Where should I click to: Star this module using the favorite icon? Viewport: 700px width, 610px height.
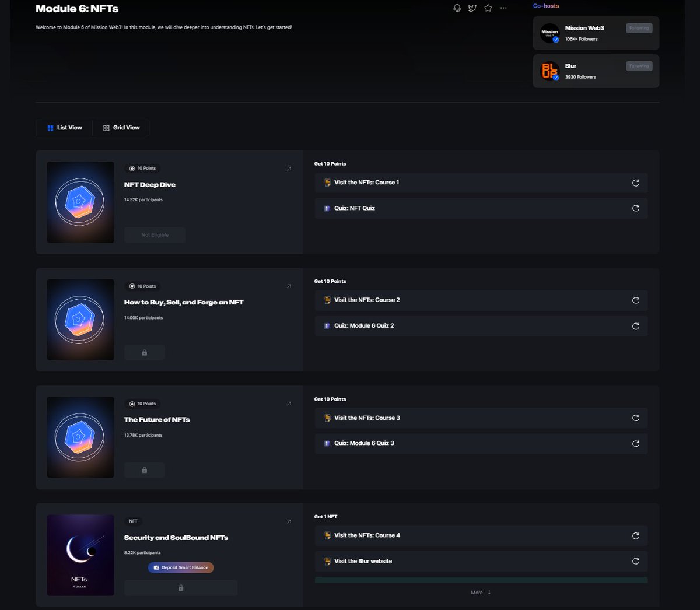click(488, 8)
